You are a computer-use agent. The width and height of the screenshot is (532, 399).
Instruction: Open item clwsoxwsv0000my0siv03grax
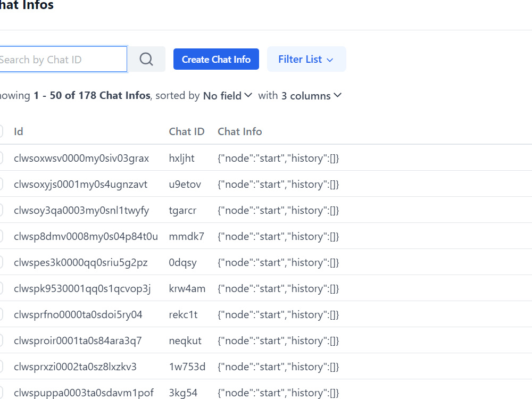click(81, 159)
